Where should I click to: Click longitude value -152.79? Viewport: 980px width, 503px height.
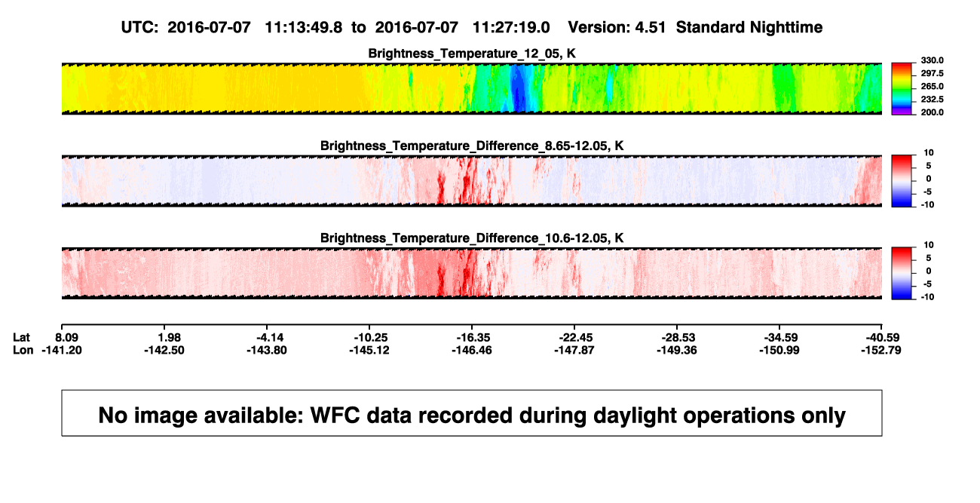coord(881,350)
